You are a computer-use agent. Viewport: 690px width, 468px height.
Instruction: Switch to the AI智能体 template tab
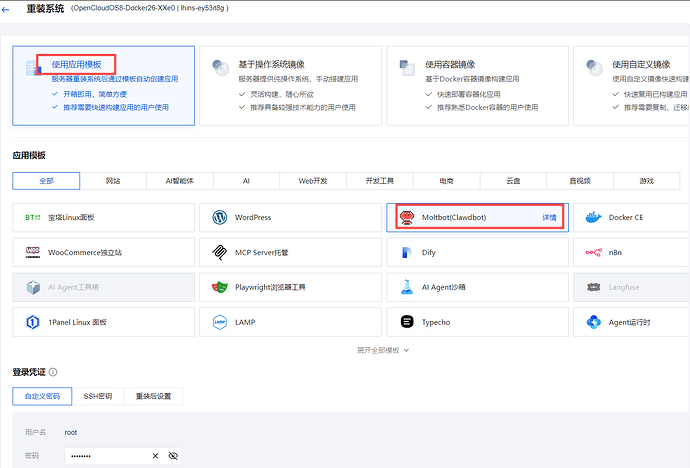point(180,181)
